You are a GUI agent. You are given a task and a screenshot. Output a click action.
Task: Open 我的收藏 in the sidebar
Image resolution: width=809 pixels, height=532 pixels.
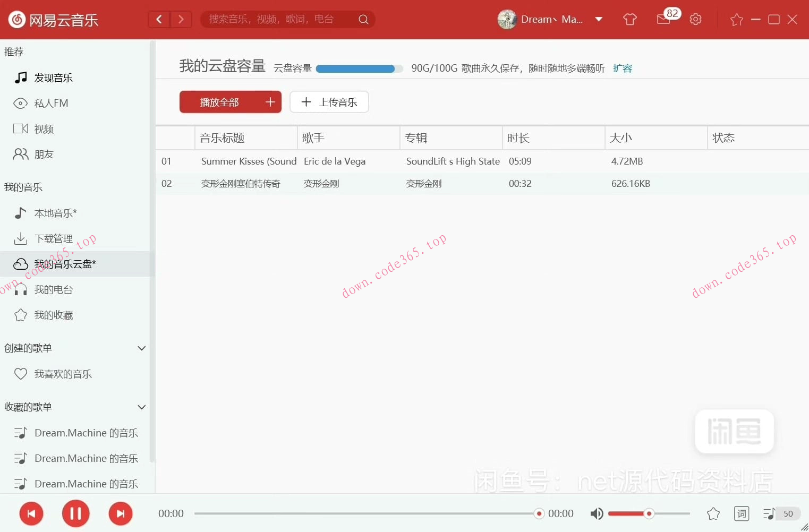coord(53,315)
